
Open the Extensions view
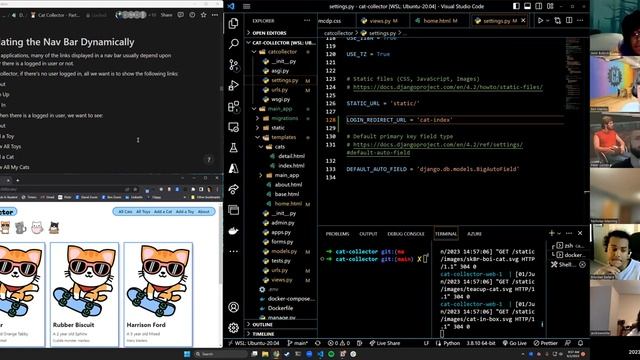pyautogui.click(x=233, y=107)
